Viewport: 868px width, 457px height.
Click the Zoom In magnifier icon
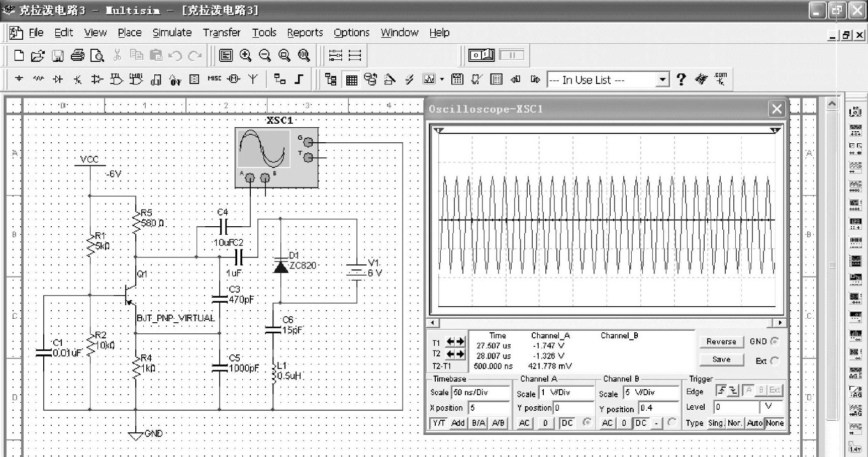(245, 55)
